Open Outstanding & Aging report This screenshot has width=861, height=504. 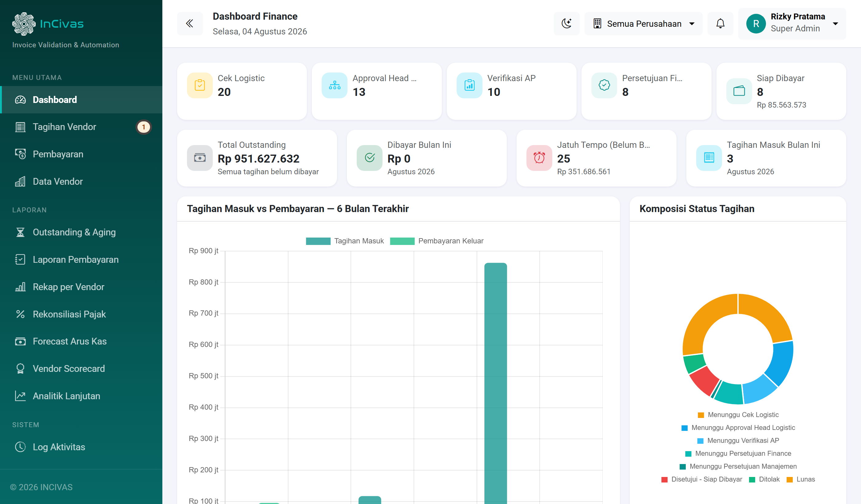point(81,232)
